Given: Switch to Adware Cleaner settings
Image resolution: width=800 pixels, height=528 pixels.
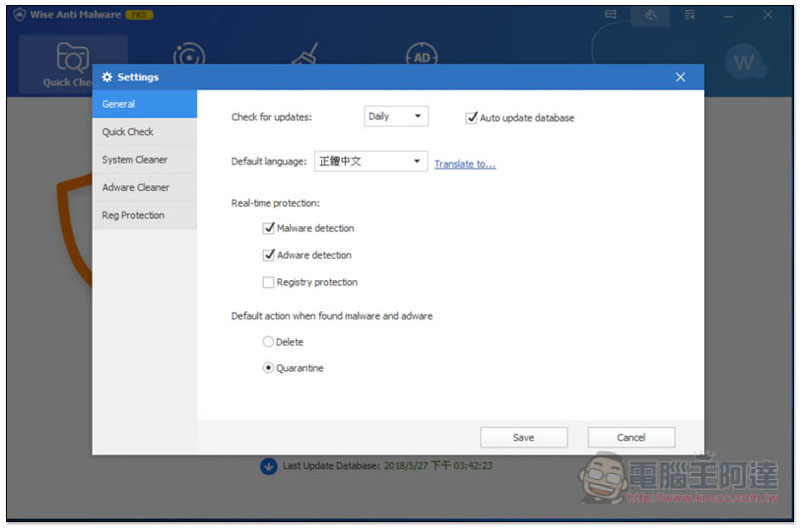Looking at the screenshot, I should tap(144, 187).
